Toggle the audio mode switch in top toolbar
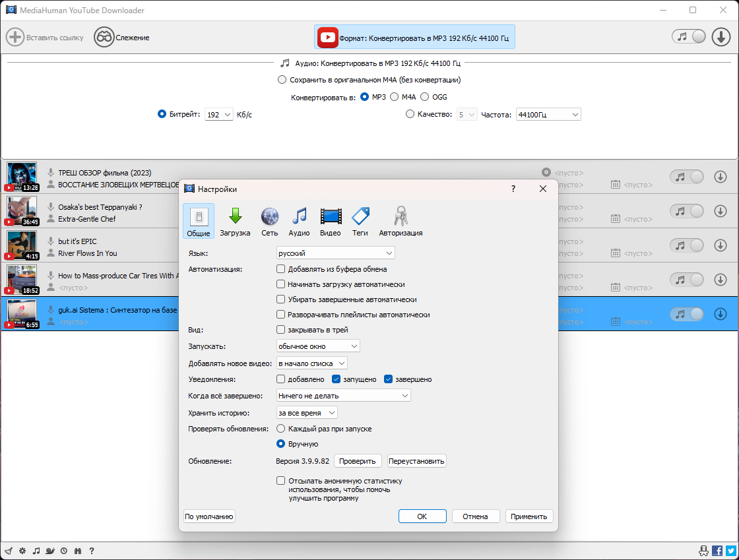 click(x=690, y=37)
